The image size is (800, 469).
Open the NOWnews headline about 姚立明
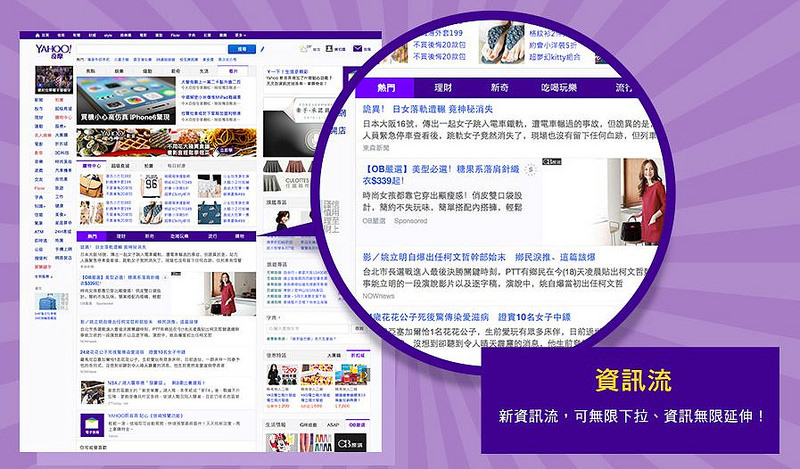click(x=479, y=257)
